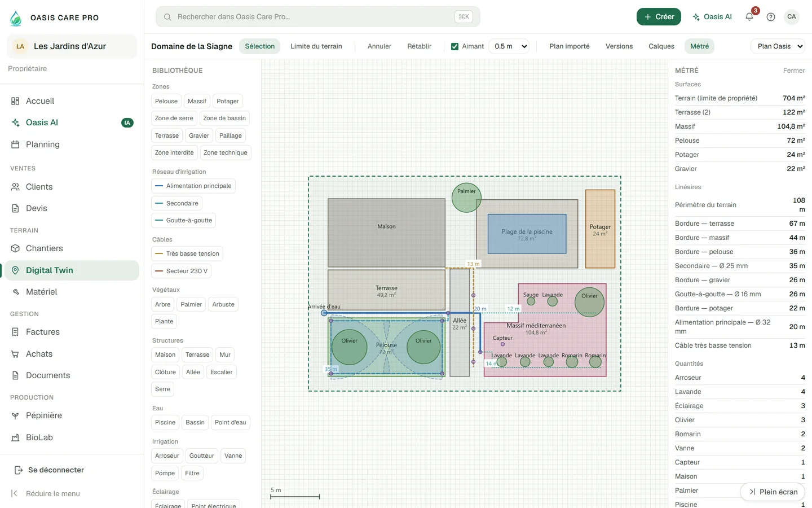Click Annuler to undo
Viewport: 812px width, 508px height.
tap(379, 46)
